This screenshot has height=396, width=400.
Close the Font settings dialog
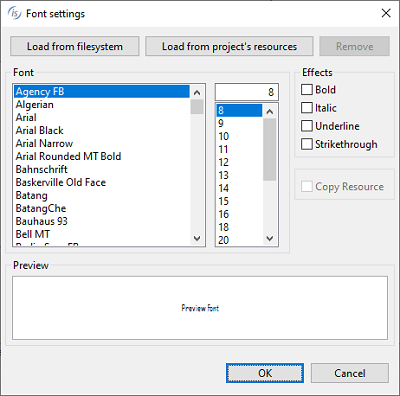coord(386,13)
